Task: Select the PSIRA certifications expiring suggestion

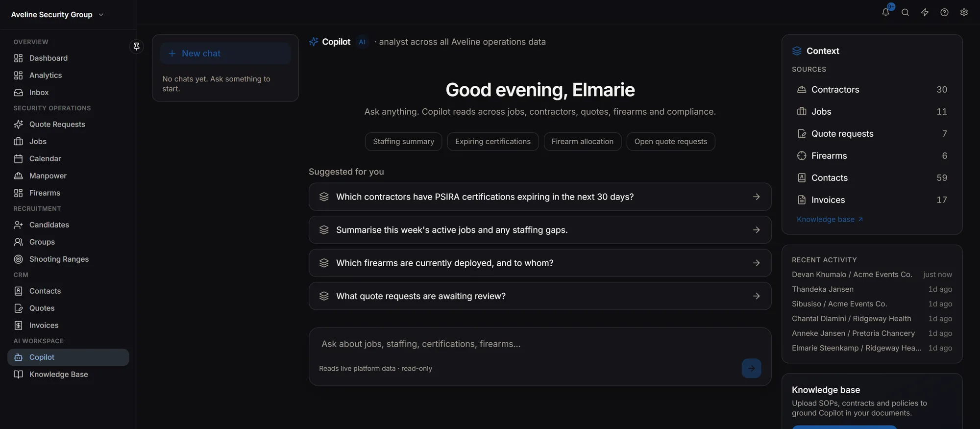Action: click(x=540, y=197)
